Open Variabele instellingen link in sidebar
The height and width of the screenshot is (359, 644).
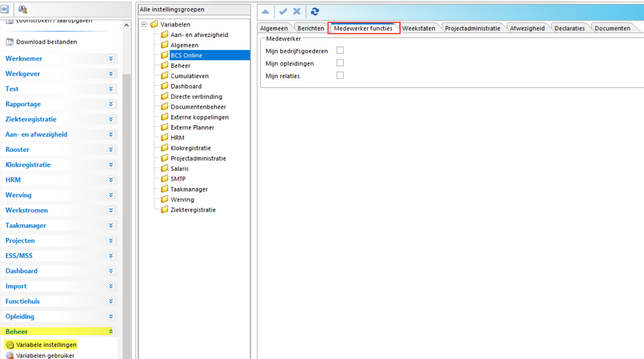46,345
